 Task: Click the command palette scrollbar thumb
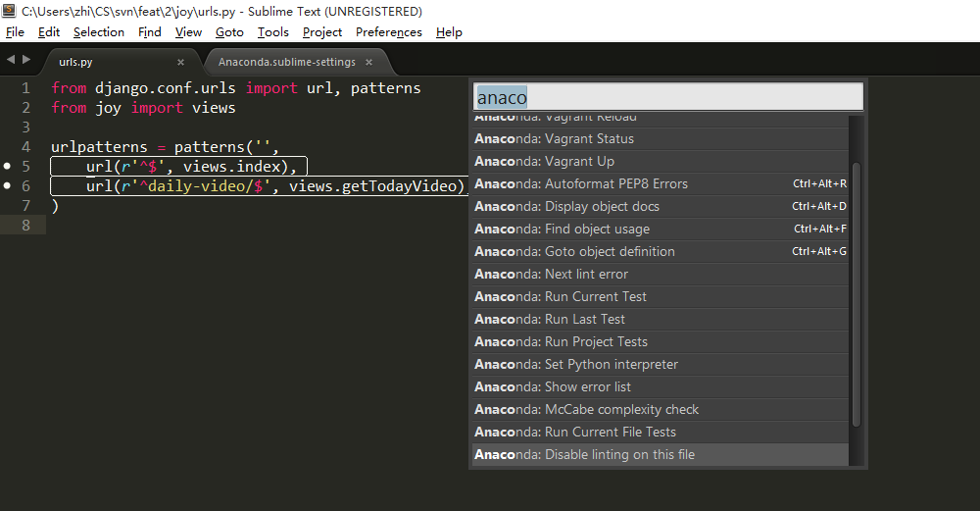click(857, 294)
